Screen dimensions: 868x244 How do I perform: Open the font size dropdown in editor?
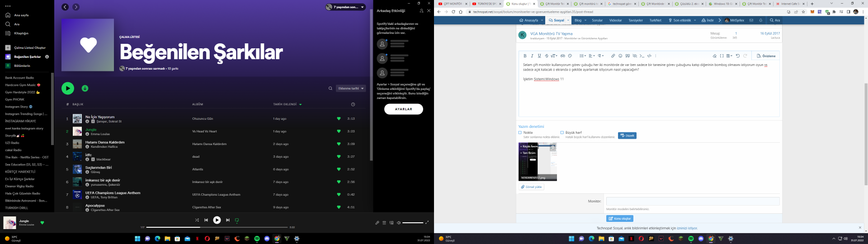554,56
